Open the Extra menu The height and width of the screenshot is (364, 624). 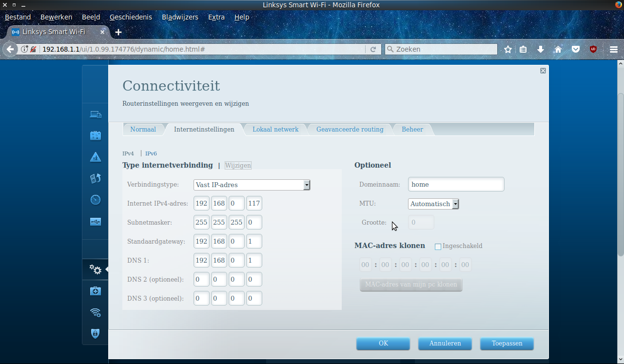[x=216, y=17]
